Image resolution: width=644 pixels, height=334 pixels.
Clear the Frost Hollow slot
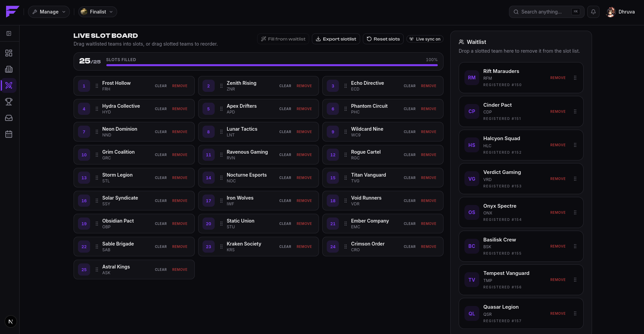click(161, 86)
